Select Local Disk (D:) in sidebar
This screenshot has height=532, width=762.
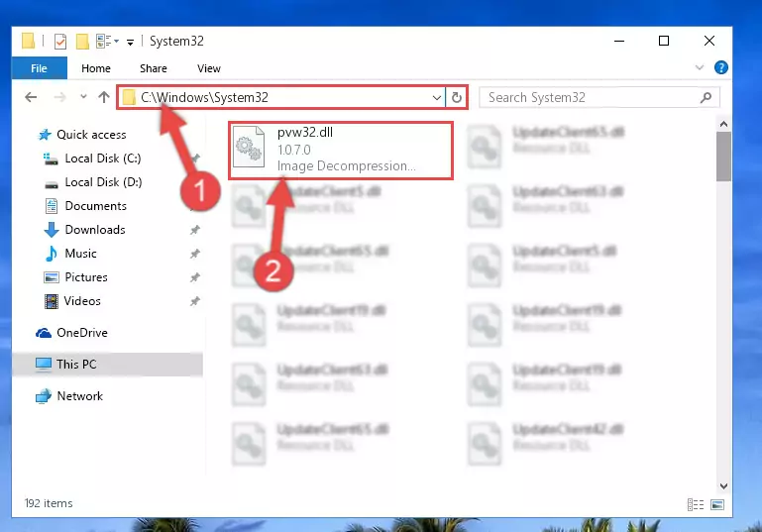pos(103,182)
